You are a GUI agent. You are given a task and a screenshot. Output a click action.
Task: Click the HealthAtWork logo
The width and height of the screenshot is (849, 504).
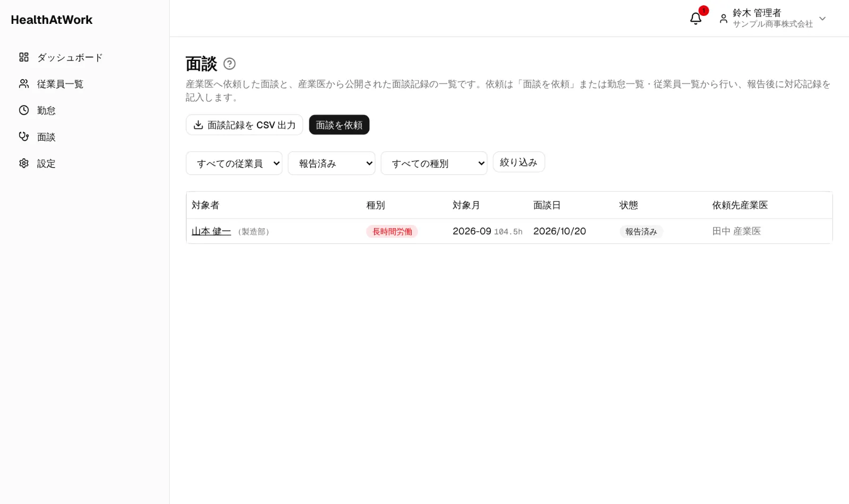[51, 20]
